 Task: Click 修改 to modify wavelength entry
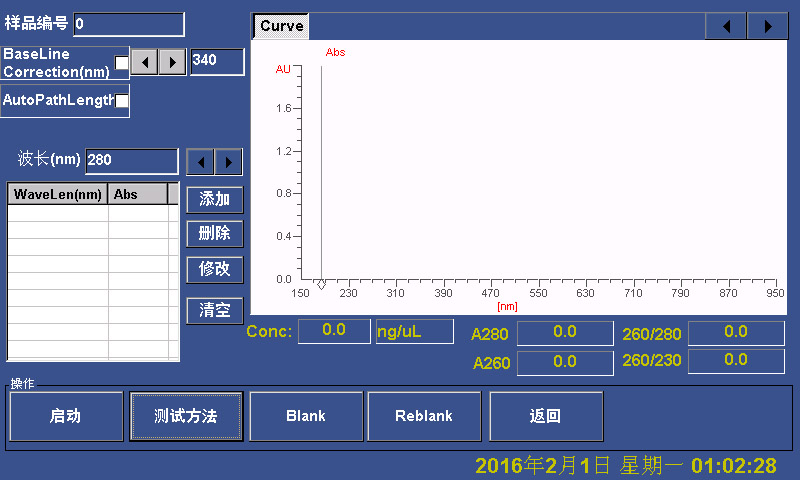(x=215, y=269)
